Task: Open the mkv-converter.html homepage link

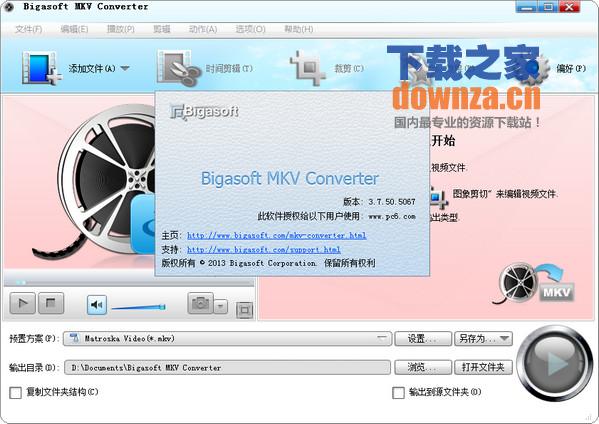Action: (277, 235)
